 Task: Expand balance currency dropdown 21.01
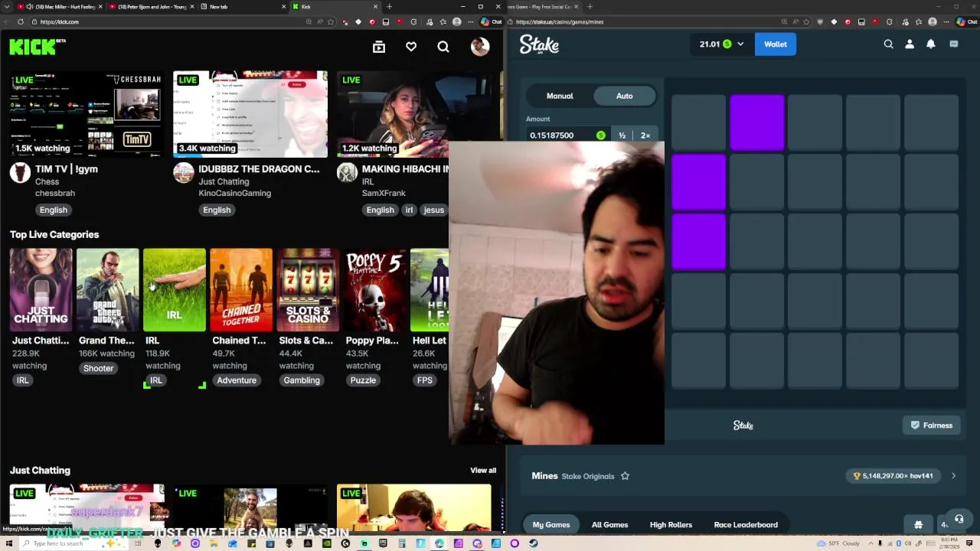740,44
